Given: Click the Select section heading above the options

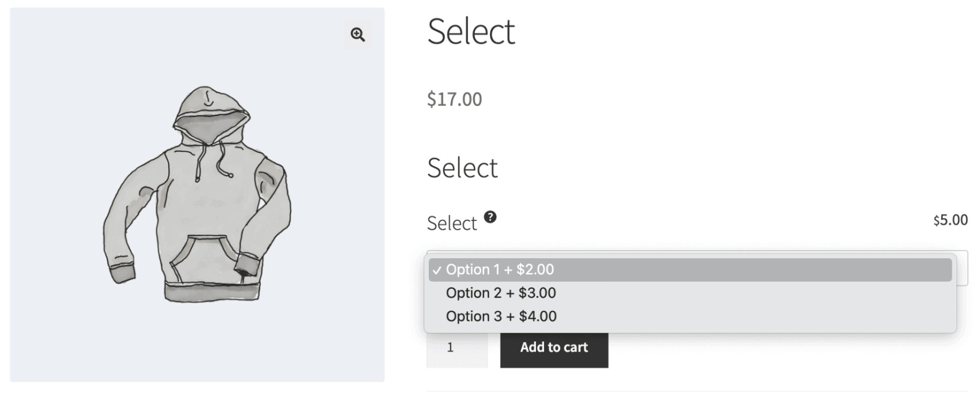Looking at the screenshot, I should 462,167.
